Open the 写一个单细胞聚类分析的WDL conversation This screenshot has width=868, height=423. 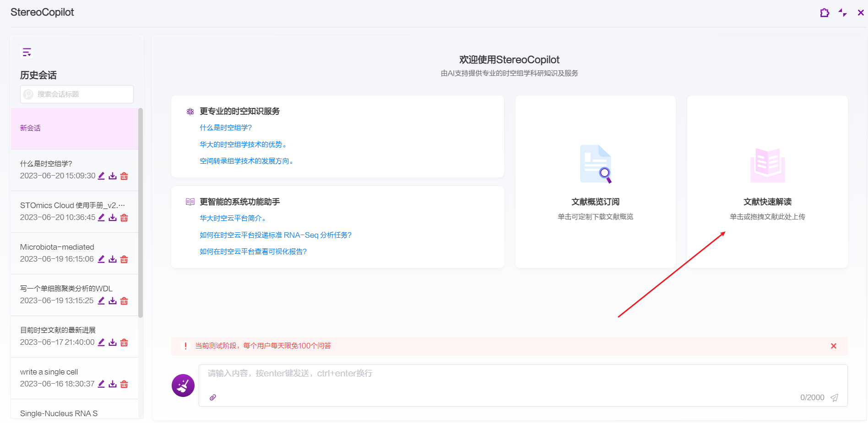75,295
